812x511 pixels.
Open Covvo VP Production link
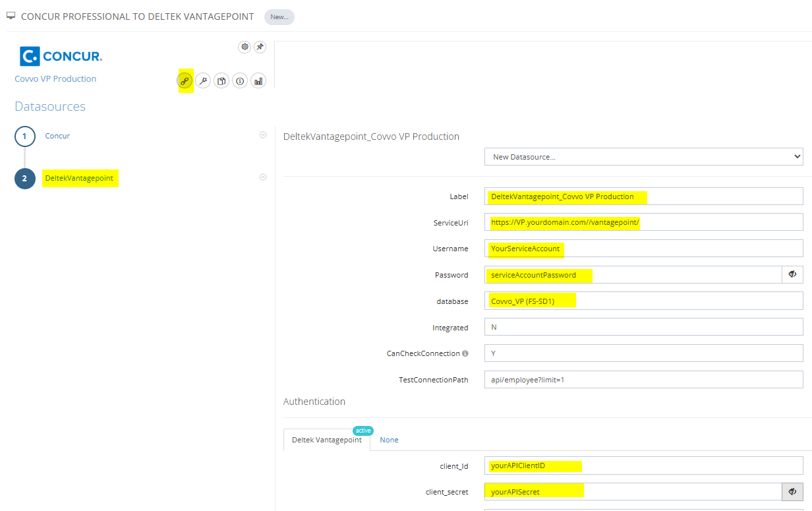pos(55,78)
